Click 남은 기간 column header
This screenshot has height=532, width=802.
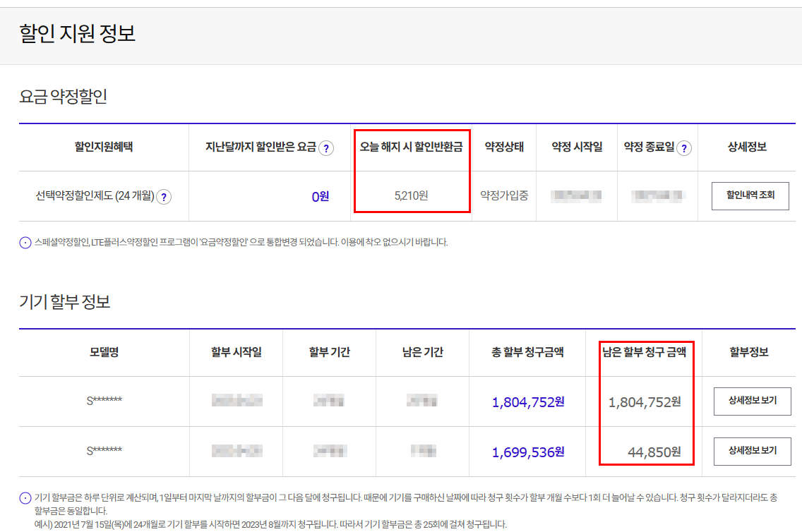pyautogui.click(x=422, y=351)
